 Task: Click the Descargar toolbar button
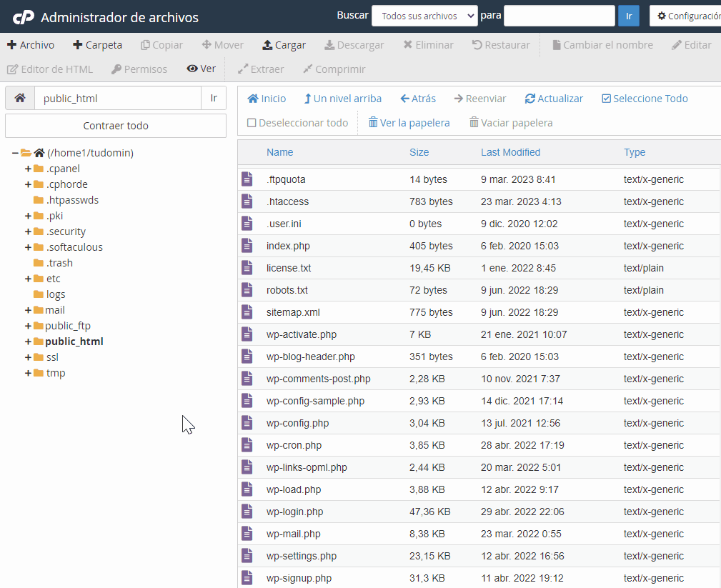pos(354,45)
